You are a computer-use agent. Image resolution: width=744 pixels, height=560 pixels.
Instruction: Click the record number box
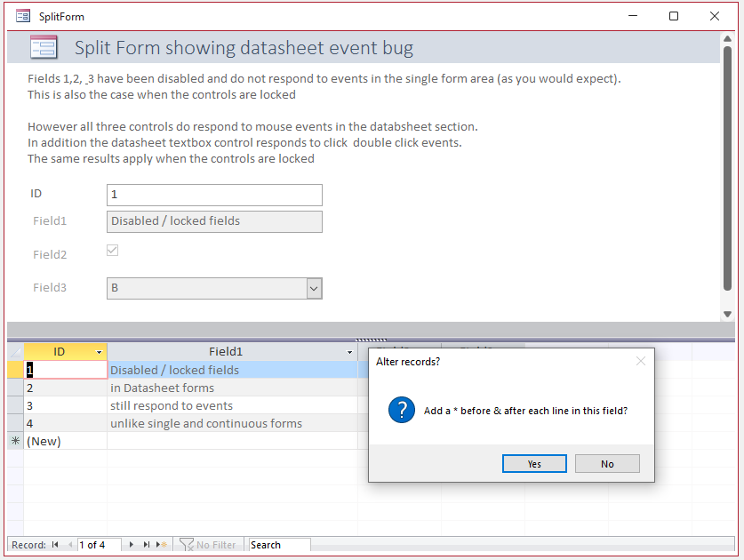(x=100, y=545)
